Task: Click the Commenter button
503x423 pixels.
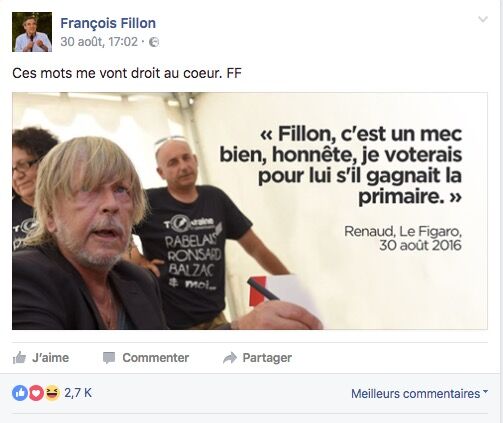Action: pyautogui.click(x=146, y=358)
